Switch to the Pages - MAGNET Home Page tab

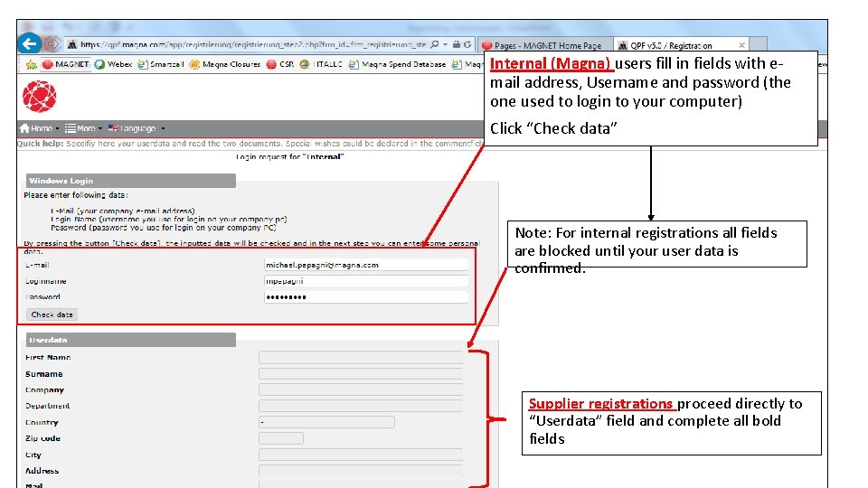pyautogui.click(x=544, y=45)
